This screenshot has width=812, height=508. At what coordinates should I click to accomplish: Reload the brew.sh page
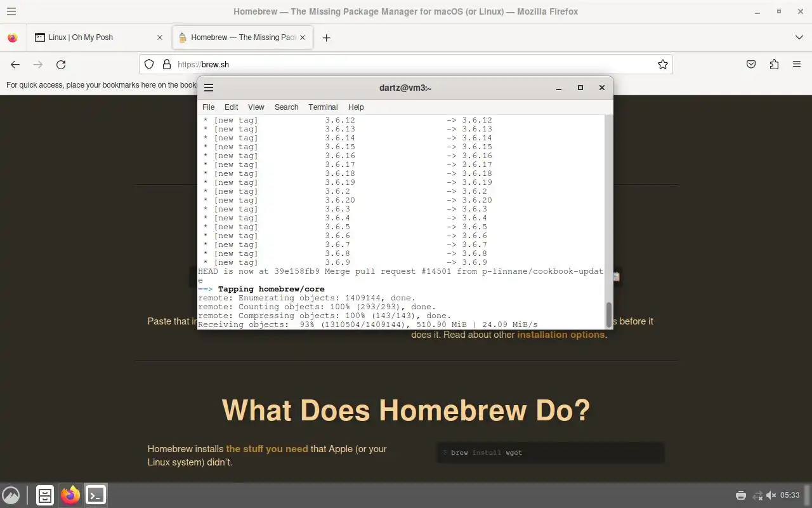[61, 64]
